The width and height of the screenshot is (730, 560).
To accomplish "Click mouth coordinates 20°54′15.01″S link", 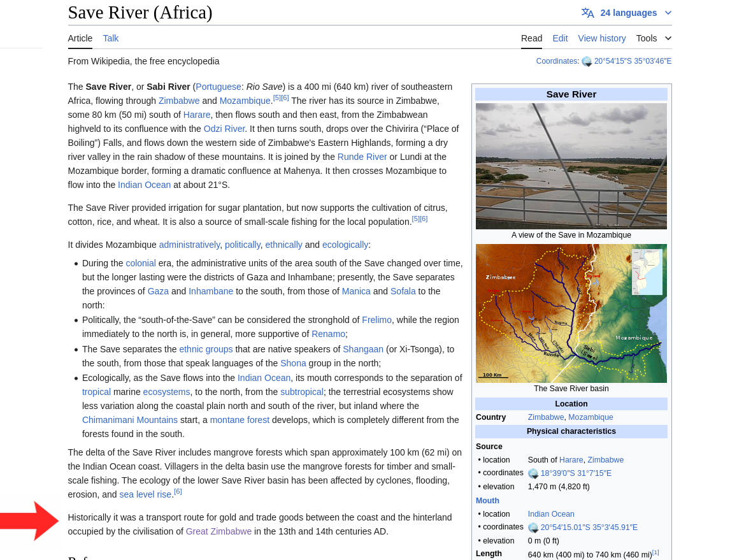I will [589, 528].
